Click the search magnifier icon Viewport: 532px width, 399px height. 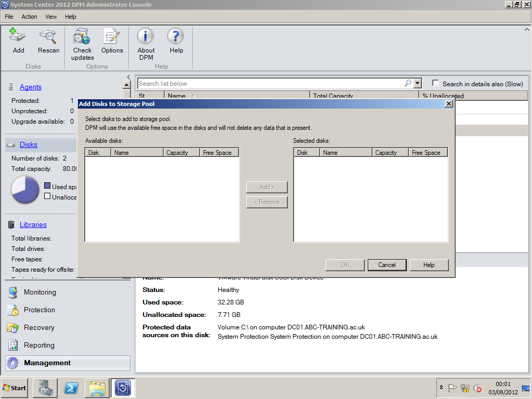(408, 83)
